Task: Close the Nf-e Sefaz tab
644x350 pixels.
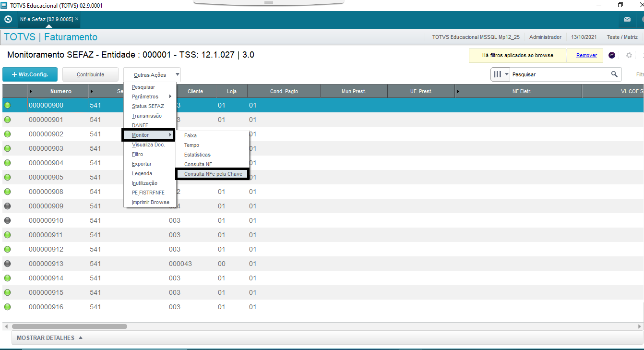Action: (x=77, y=19)
